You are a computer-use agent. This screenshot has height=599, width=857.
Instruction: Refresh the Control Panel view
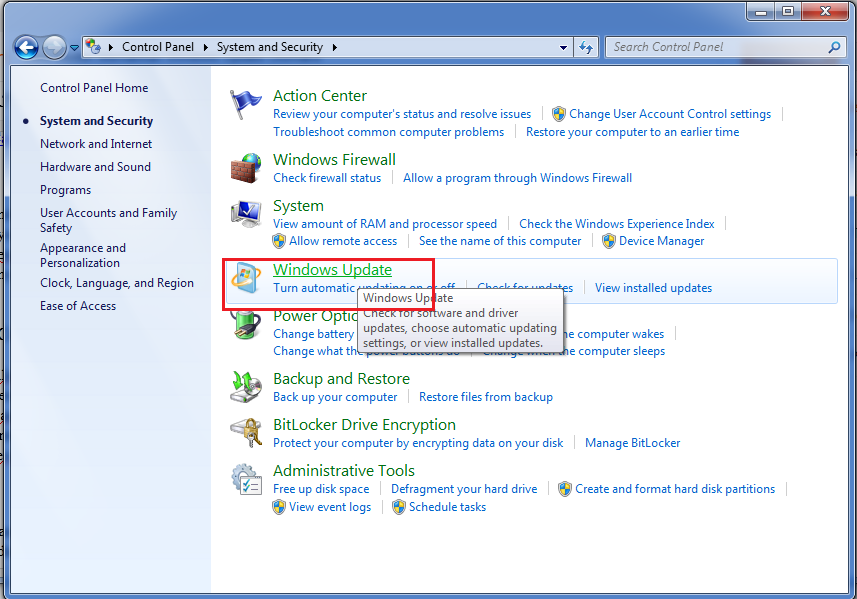tap(586, 48)
